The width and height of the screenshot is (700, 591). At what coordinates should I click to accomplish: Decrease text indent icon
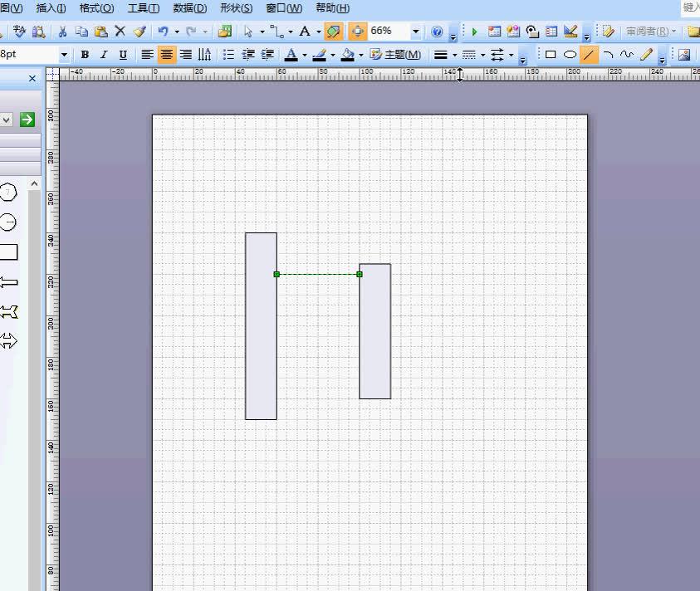248,55
